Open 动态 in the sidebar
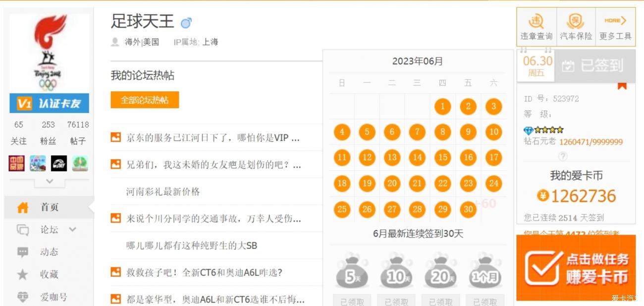 click(x=49, y=252)
